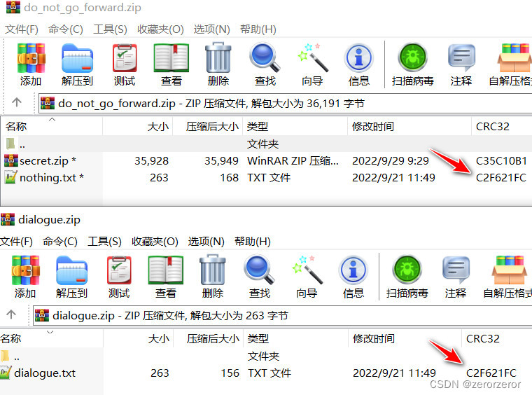Open 命令(C) menu in dialogue.zip window

click(60, 242)
